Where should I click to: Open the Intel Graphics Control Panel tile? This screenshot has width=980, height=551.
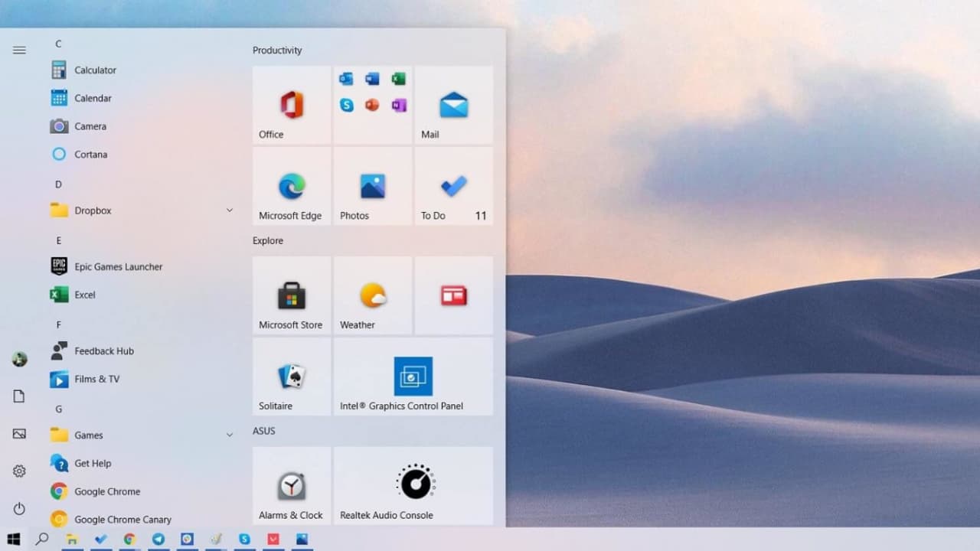[x=413, y=377]
